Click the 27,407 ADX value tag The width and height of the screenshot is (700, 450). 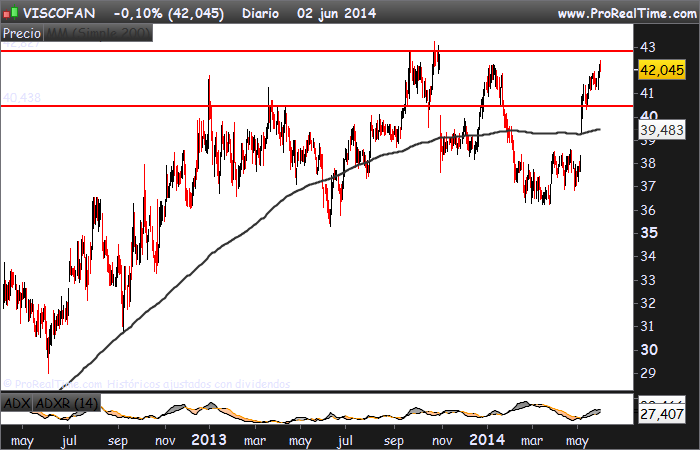pyautogui.click(x=662, y=414)
